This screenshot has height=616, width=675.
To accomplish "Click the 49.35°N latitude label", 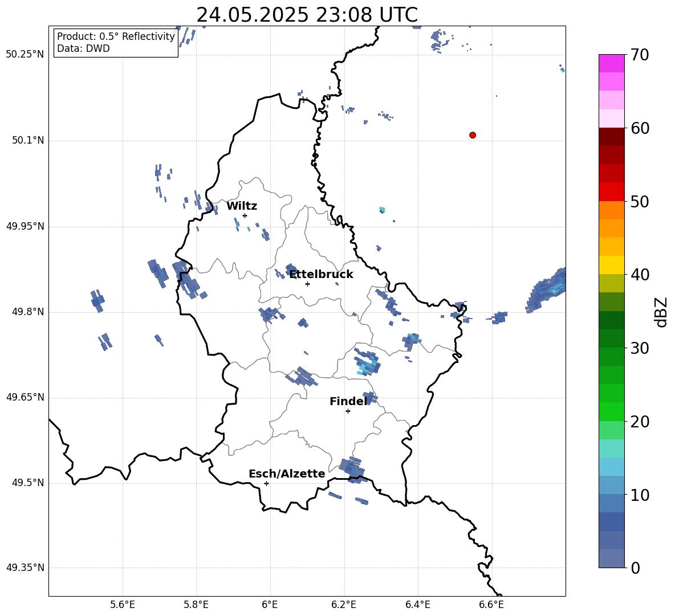I will point(25,568).
